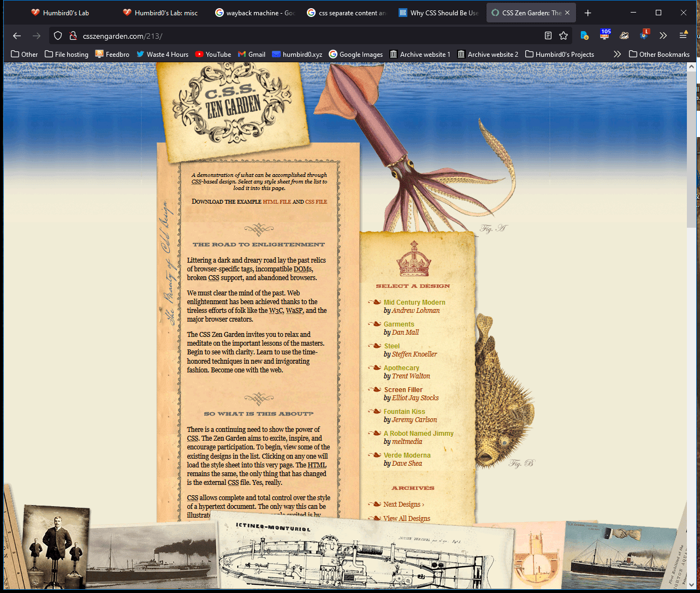The height and width of the screenshot is (593, 700).
Task: Show more bookmarks with the overflow chevron
Action: [617, 54]
